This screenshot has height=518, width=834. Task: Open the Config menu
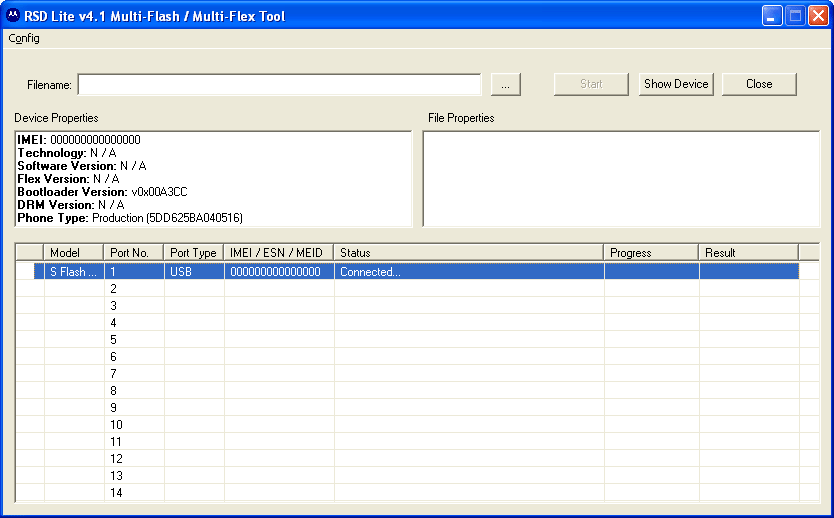pos(24,38)
